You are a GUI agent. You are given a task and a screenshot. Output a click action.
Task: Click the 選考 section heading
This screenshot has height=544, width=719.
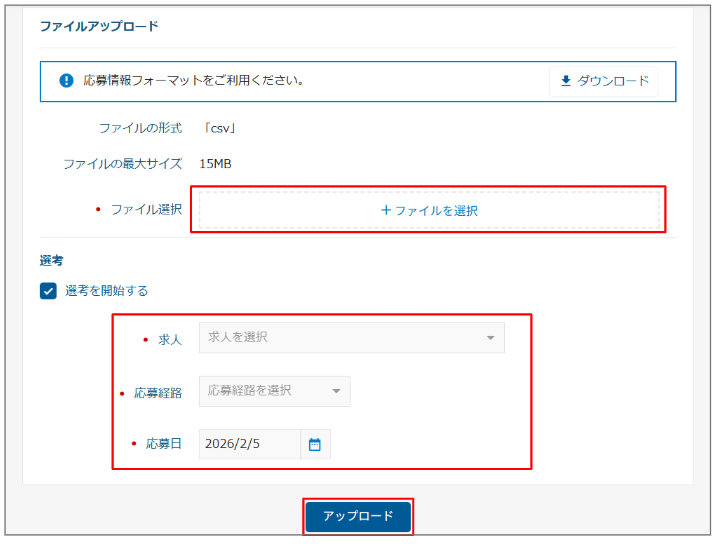52,260
